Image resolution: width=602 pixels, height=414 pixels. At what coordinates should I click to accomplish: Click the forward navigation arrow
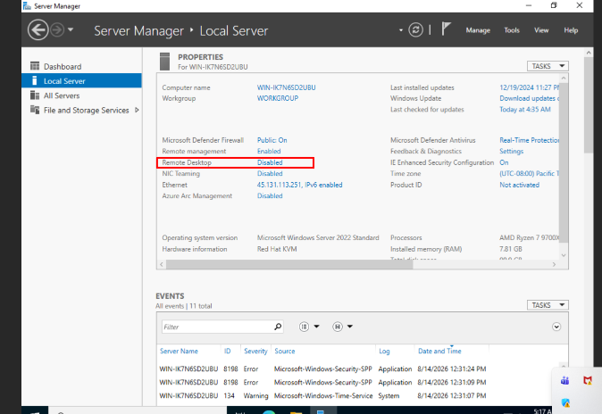click(x=57, y=30)
